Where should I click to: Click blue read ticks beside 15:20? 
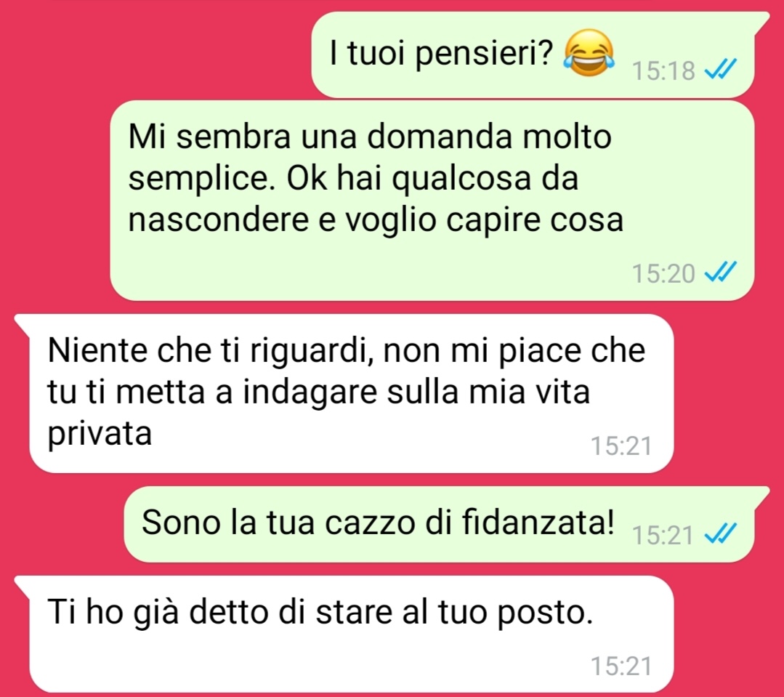point(720,272)
